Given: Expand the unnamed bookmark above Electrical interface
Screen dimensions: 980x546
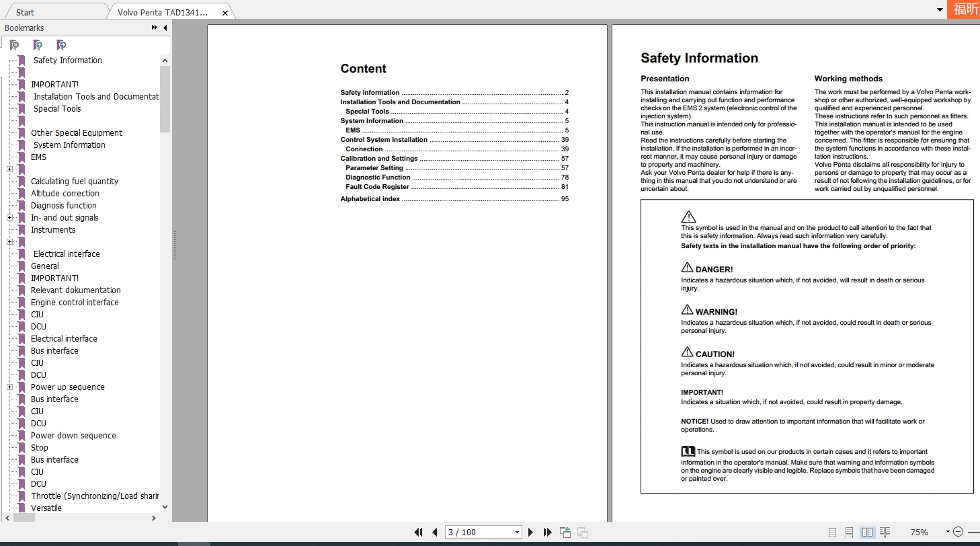Looking at the screenshot, I should click(9, 241).
